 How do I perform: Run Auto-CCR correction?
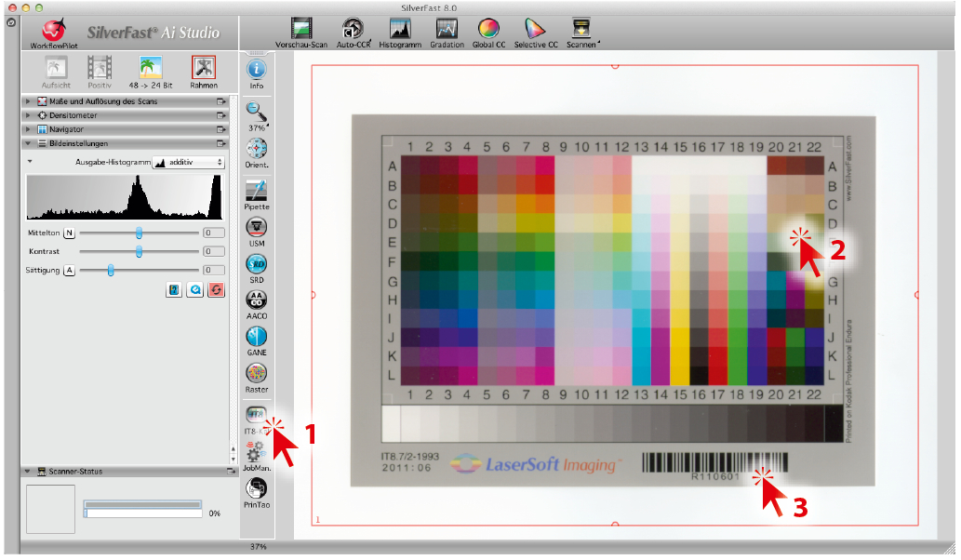point(353,33)
